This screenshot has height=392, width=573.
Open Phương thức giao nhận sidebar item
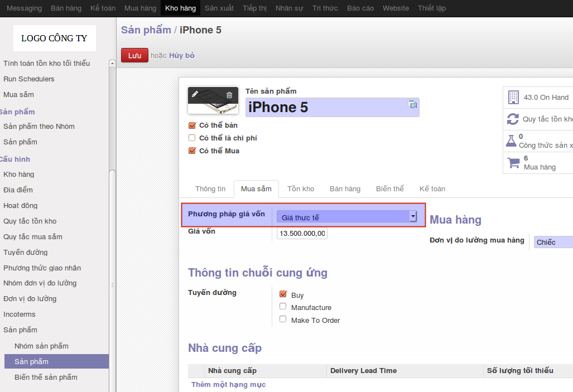point(42,268)
